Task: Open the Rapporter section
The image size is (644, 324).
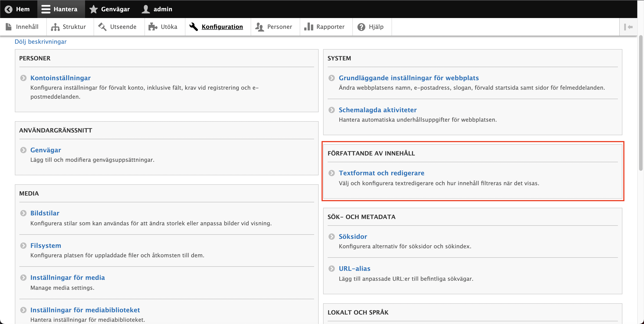Action: [326, 27]
